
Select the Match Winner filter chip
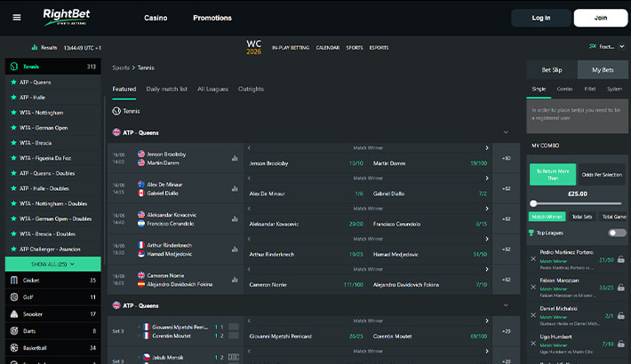coord(547,217)
